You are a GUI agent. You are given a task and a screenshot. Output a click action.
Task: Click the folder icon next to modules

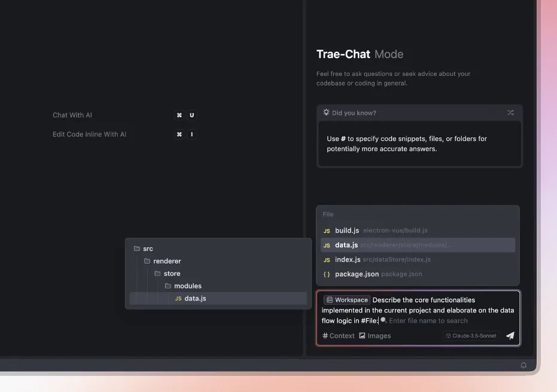(x=168, y=286)
